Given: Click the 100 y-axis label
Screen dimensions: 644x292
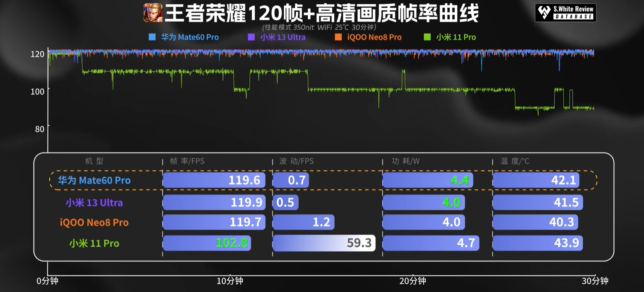Looking at the screenshot, I should pyautogui.click(x=38, y=91).
